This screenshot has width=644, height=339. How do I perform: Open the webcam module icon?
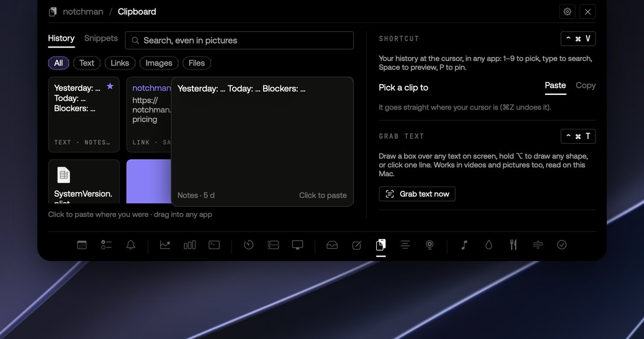coord(429,245)
